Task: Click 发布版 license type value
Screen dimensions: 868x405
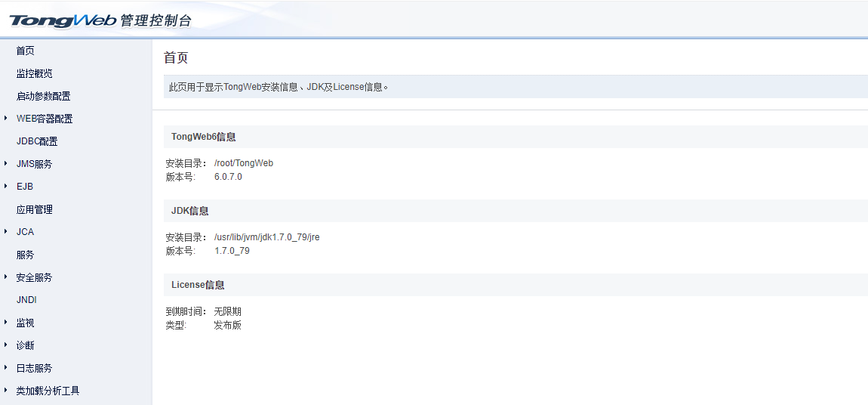Action: (x=227, y=325)
